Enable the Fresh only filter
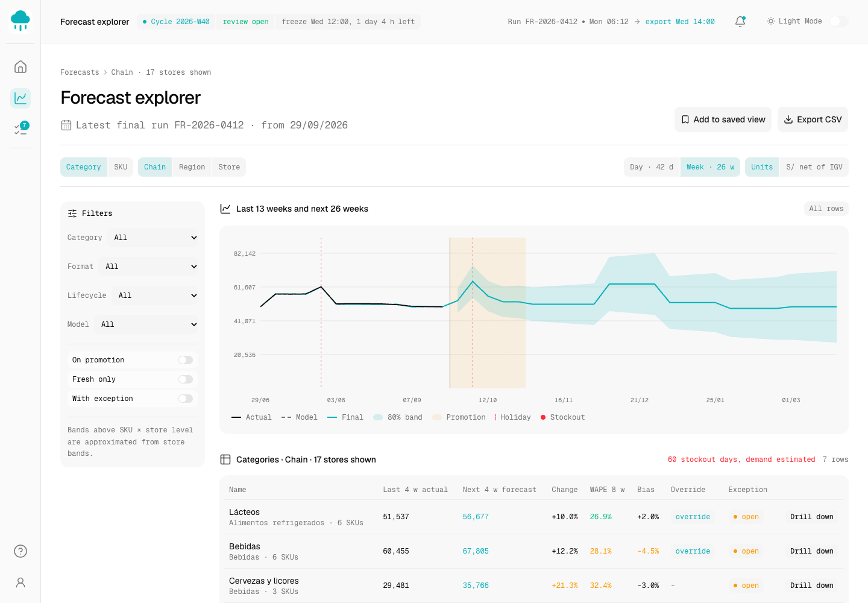The image size is (868, 603). (186, 379)
